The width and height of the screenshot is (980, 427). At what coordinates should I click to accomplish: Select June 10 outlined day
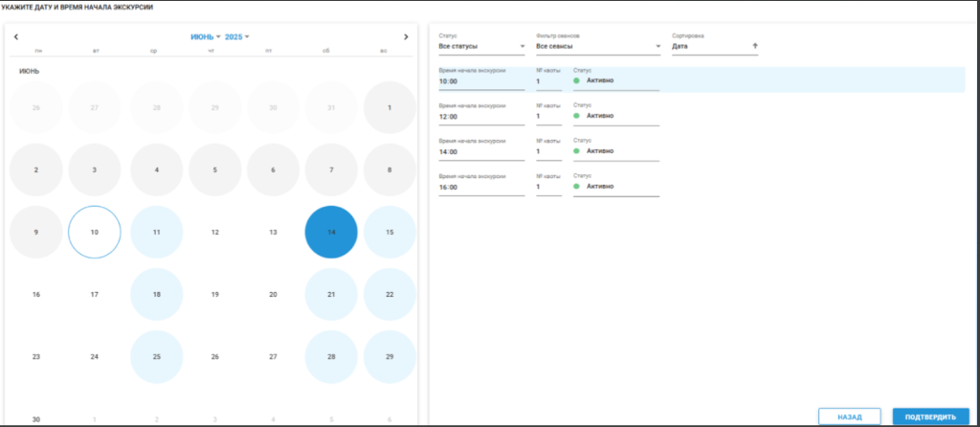tap(95, 232)
